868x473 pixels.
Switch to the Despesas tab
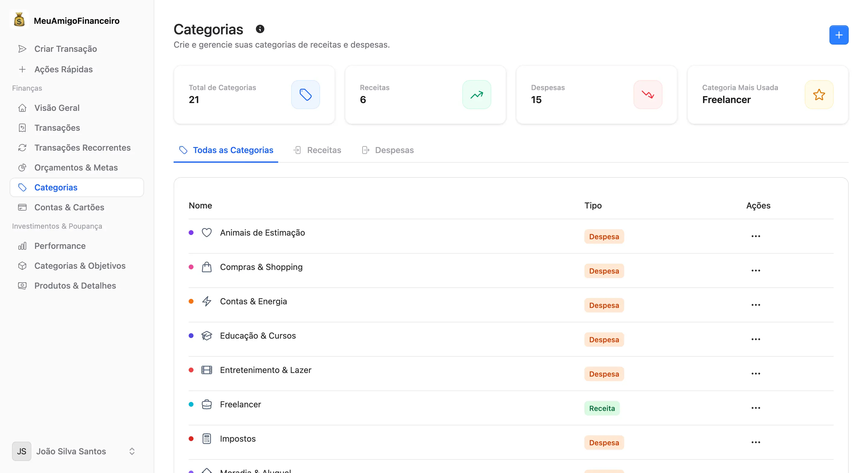[x=388, y=150]
